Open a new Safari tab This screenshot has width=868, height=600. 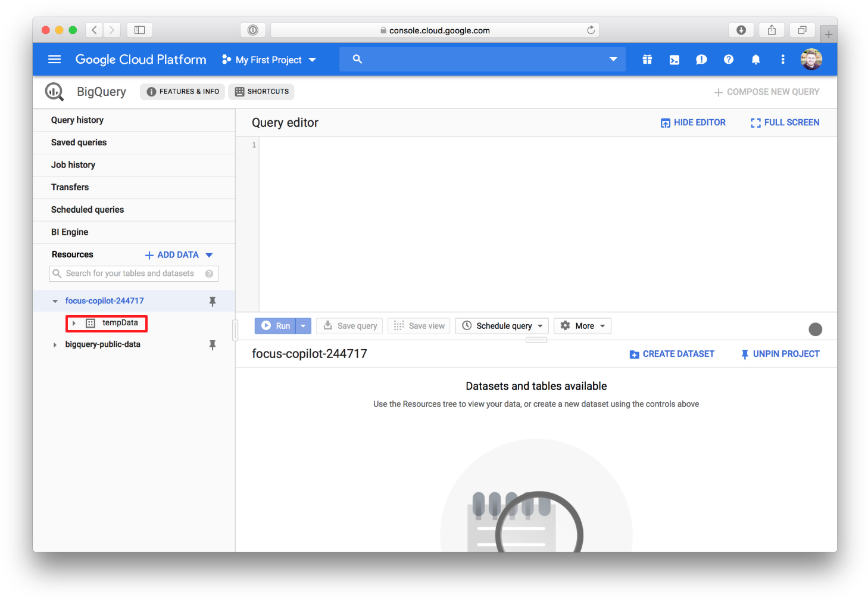coord(828,34)
